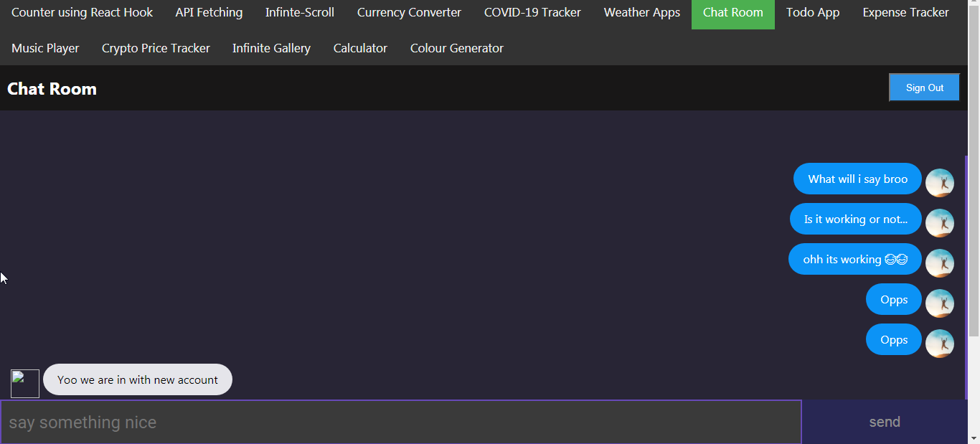
Task: Open COVID-19 Tracker tab
Action: point(532,12)
